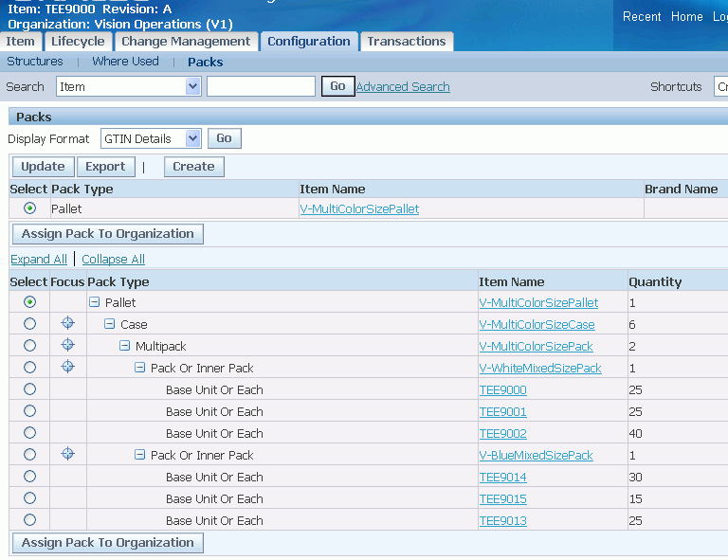Select the TEE9014 row radio button
Screen dimensions: 728x560
point(29,476)
